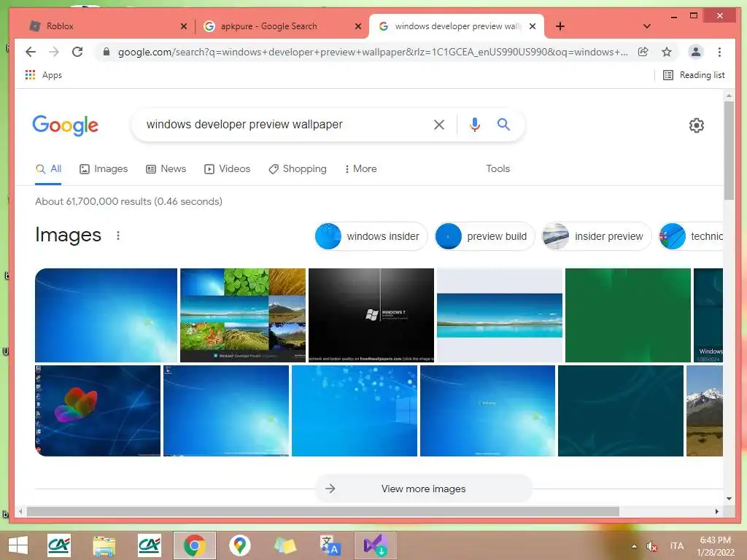Bookmark this page with the star
The image size is (747, 560).
click(667, 52)
